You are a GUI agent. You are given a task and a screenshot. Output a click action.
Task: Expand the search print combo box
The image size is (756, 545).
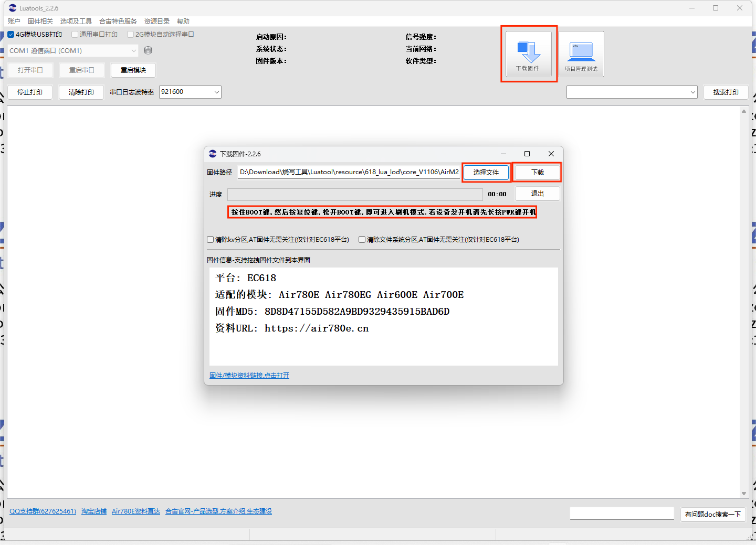point(632,92)
